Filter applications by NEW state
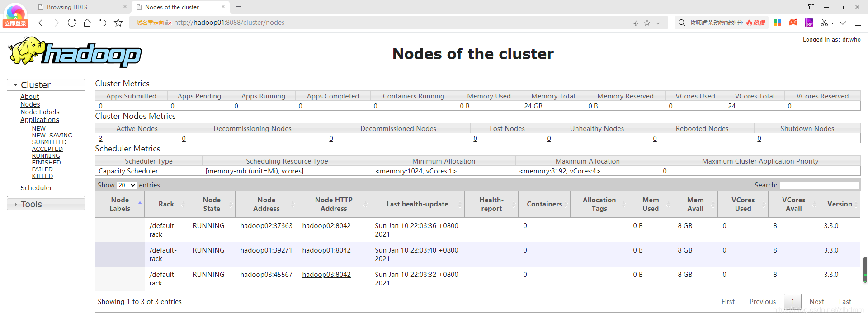Image resolution: width=868 pixels, height=318 pixels. pos(39,129)
